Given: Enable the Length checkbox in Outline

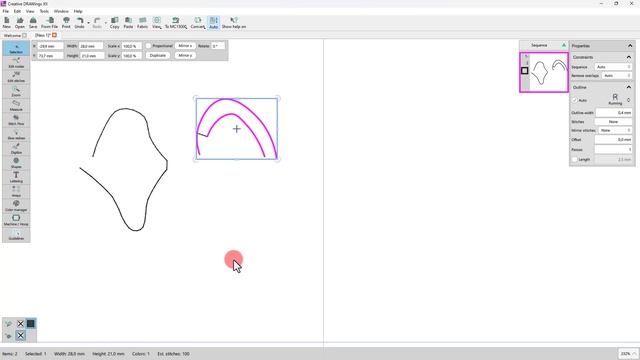Looking at the screenshot, I should [575, 159].
